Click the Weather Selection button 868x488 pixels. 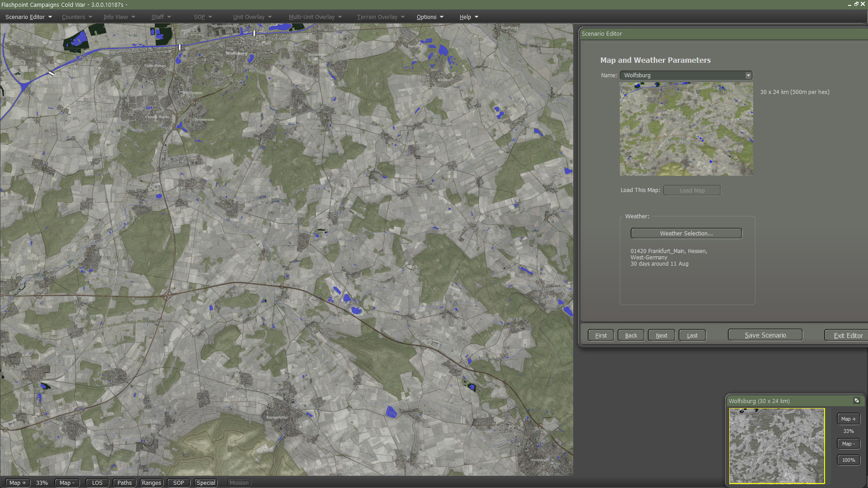[686, 233]
